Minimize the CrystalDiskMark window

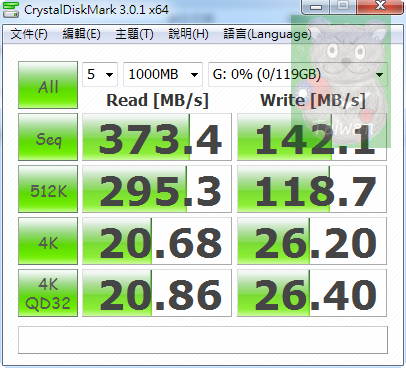pyautogui.click(x=316, y=7)
